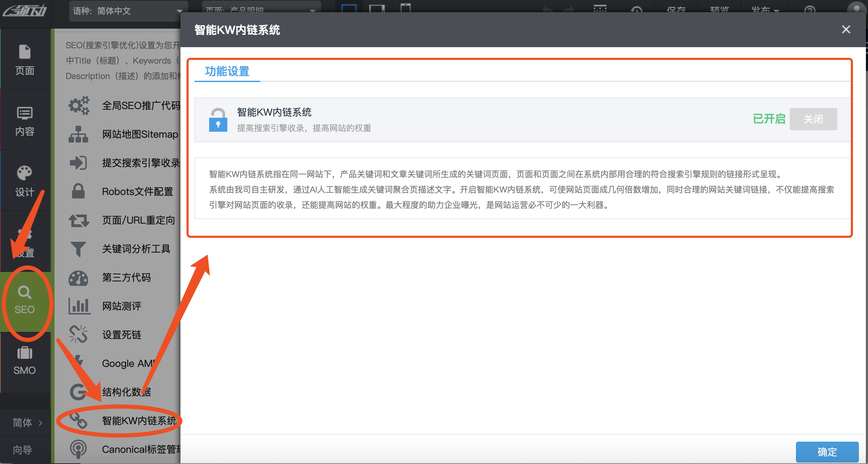Click the 确定 confirm button
The height and width of the screenshot is (464, 868).
[x=827, y=452]
